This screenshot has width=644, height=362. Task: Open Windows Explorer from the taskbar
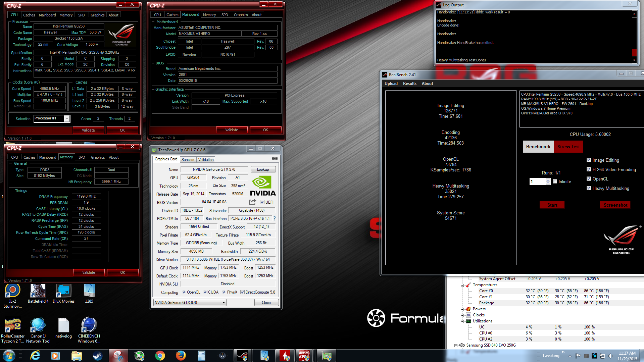(x=77, y=356)
